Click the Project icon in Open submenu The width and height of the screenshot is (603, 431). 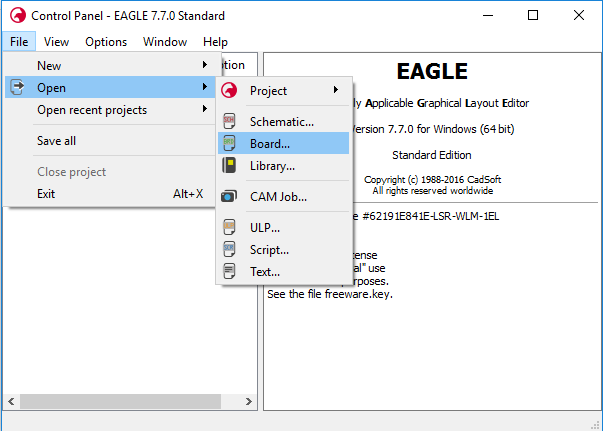(x=230, y=91)
